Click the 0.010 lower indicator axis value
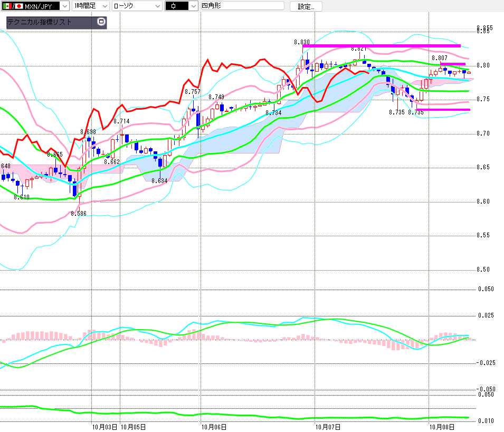The image size is (504, 432). pos(486,421)
